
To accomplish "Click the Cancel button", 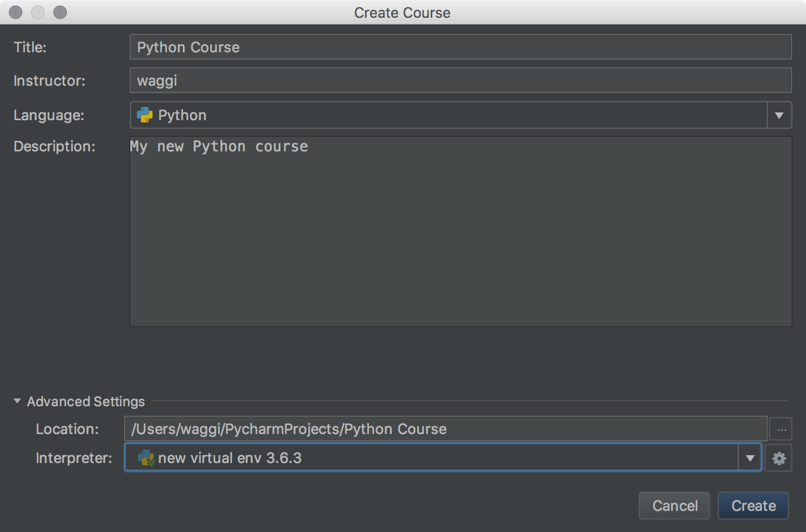I will pyautogui.click(x=674, y=505).
